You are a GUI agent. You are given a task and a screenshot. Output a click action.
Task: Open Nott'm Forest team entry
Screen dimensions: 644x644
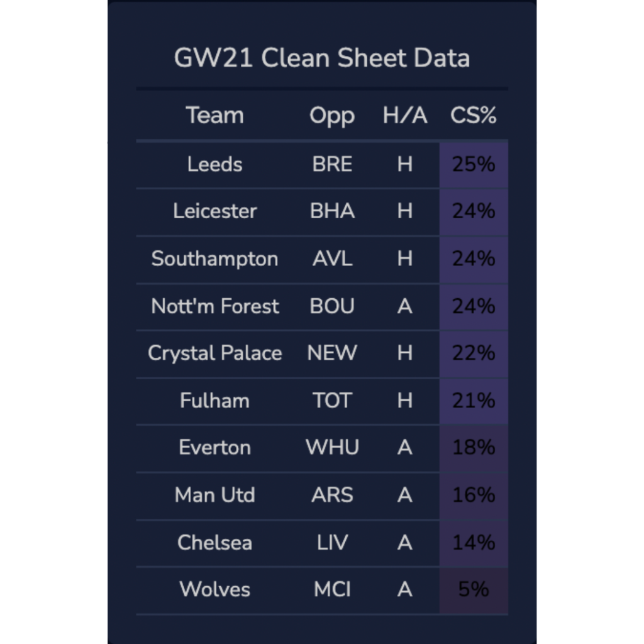[214, 306]
